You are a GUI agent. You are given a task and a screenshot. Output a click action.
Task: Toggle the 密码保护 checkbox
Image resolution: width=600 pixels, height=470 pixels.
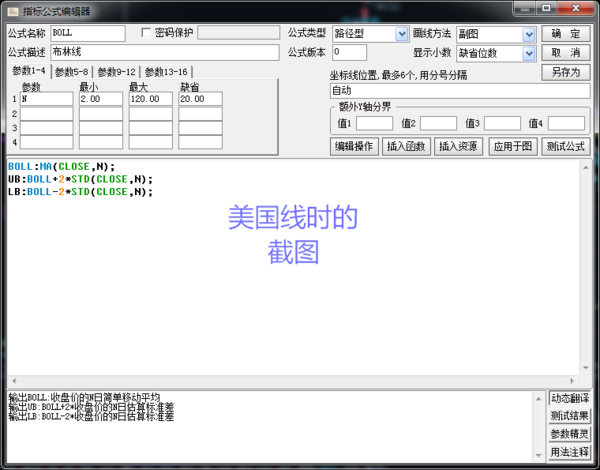point(146,33)
